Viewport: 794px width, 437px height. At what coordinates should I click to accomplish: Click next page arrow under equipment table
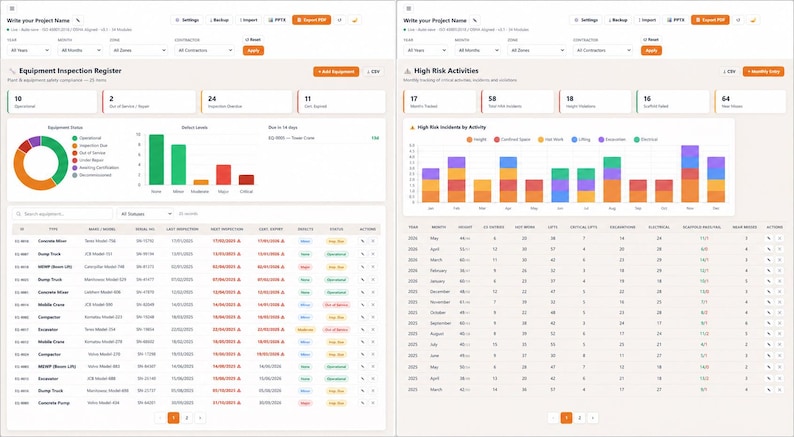[201, 418]
